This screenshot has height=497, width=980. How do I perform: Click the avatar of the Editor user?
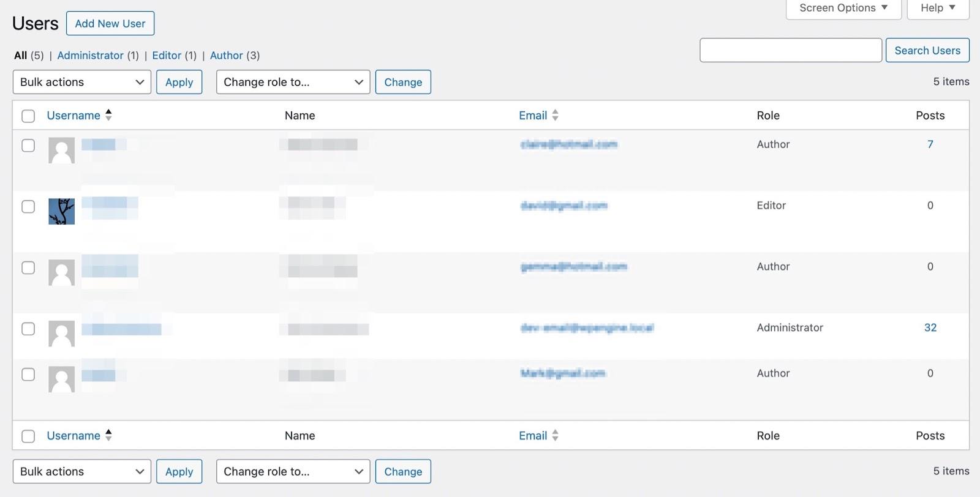pos(61,211)
